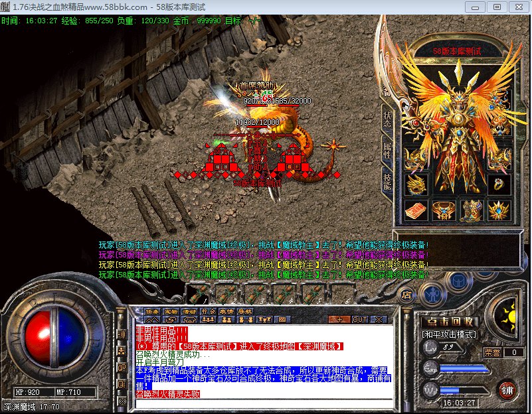Click the two-people friends icon
The width and height of the screenshot is (532, 414).
226,320
